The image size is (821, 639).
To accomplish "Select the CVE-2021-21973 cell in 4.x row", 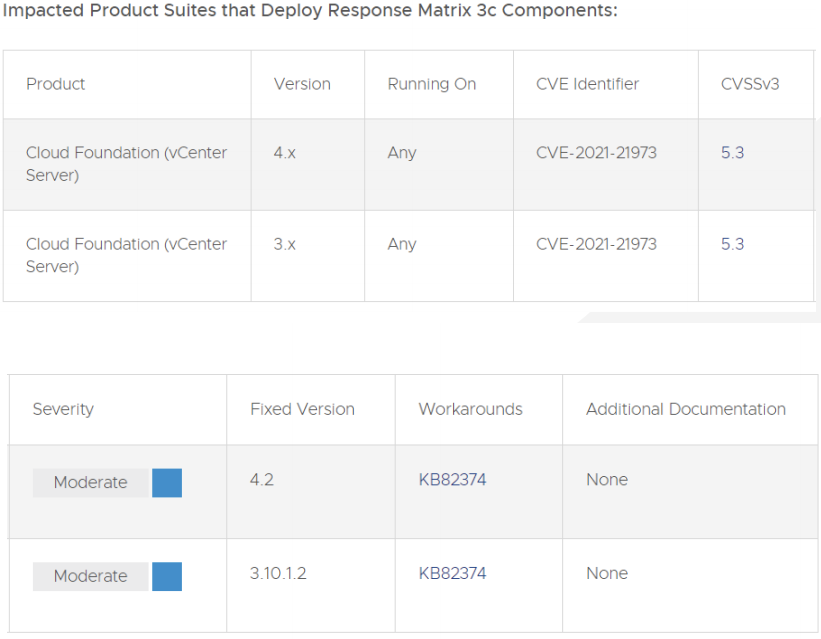I will pyautogui.click(x=606, y=164).
